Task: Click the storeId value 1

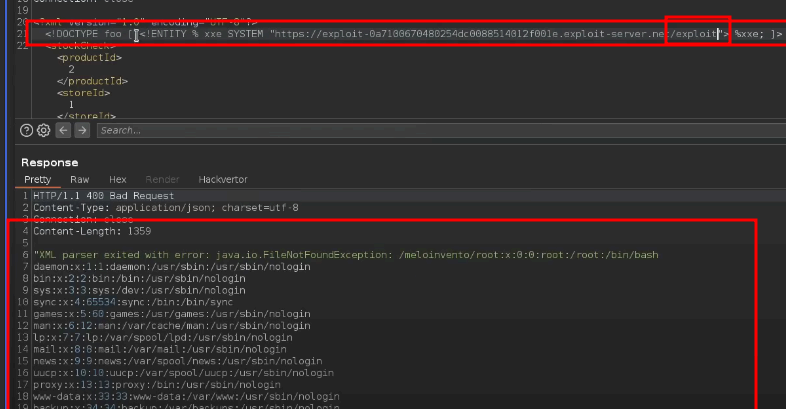Action: (71, 105)
